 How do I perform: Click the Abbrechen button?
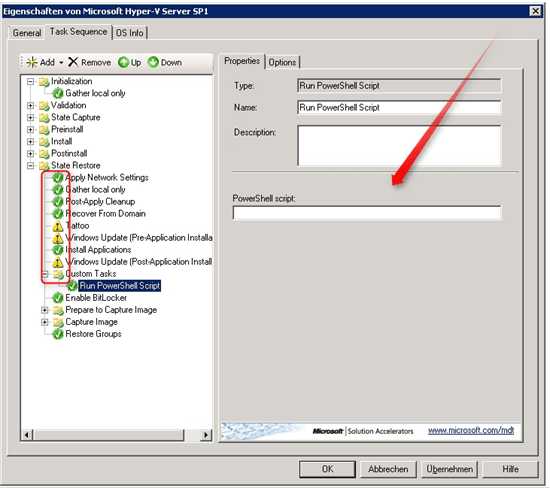pos(388,469)
